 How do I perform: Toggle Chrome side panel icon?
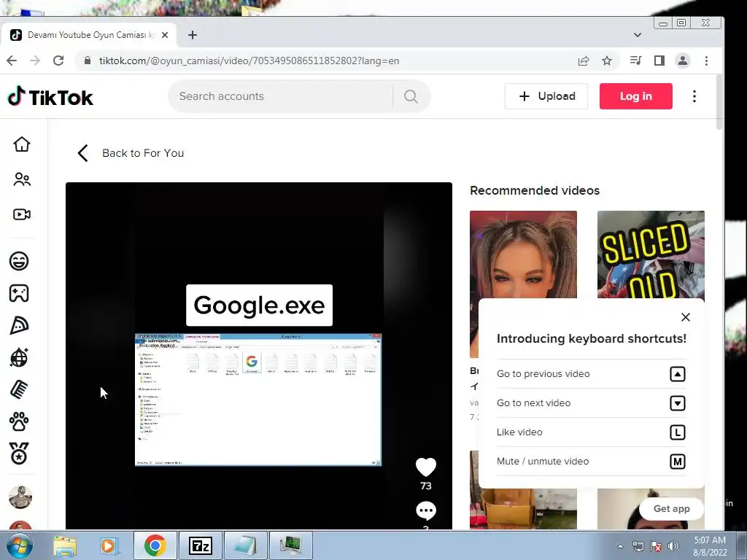[x=659, y=61]
